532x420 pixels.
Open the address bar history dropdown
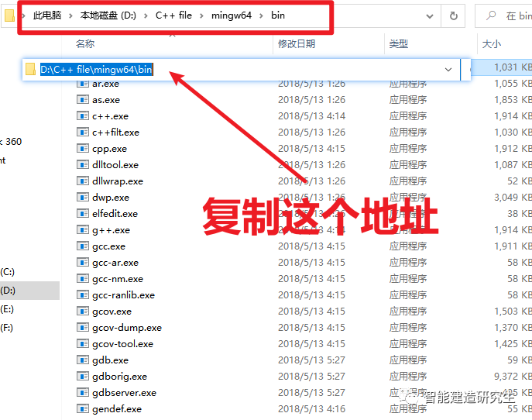click(x=430, y=16)
